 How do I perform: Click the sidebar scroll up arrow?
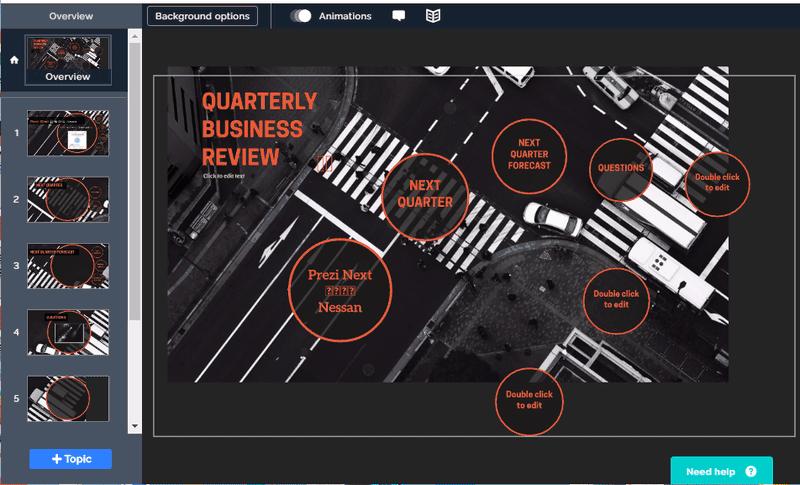[135, 36]
